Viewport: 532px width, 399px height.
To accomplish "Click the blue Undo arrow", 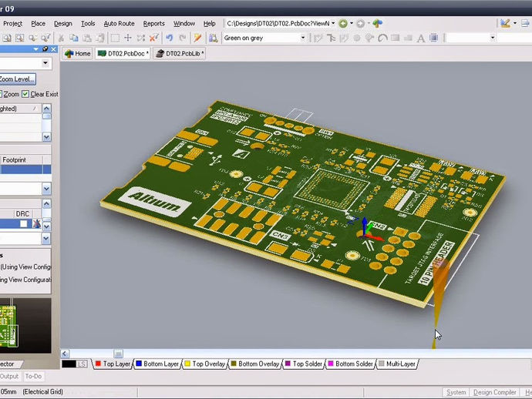I will point(170,38).
